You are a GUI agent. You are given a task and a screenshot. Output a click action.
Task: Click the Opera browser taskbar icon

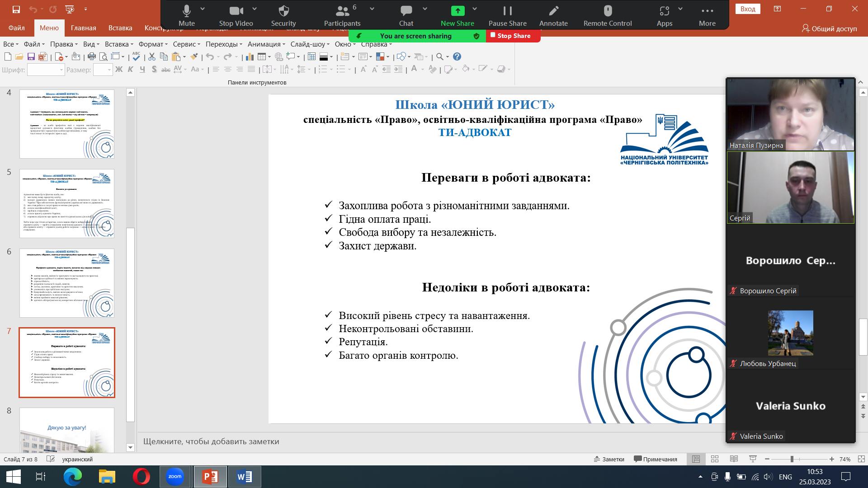[142, 477]
